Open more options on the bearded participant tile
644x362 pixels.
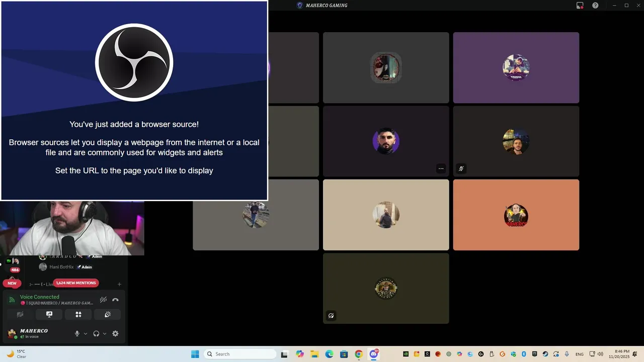(x=441, y=169)
